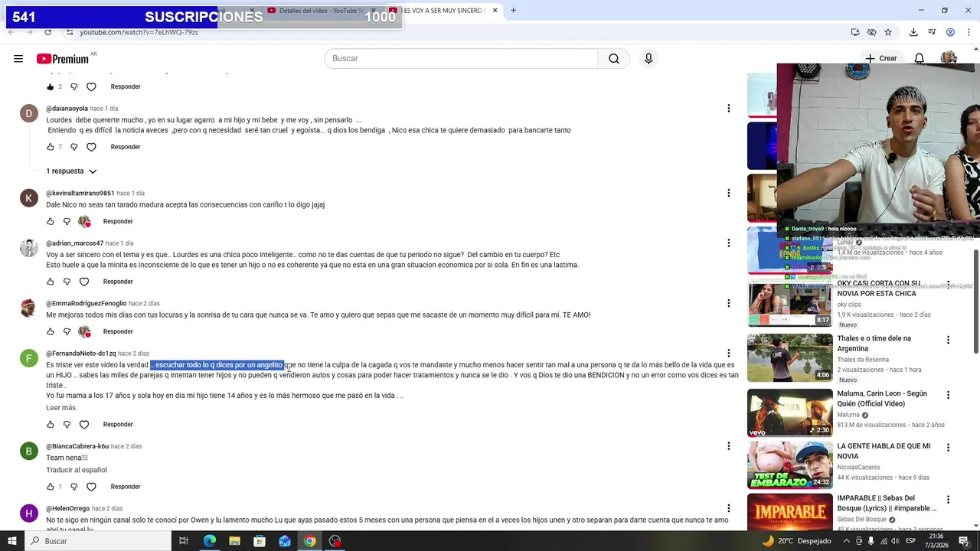Heart the @BiancaCabrera-k6u comment

coord(91,487)
